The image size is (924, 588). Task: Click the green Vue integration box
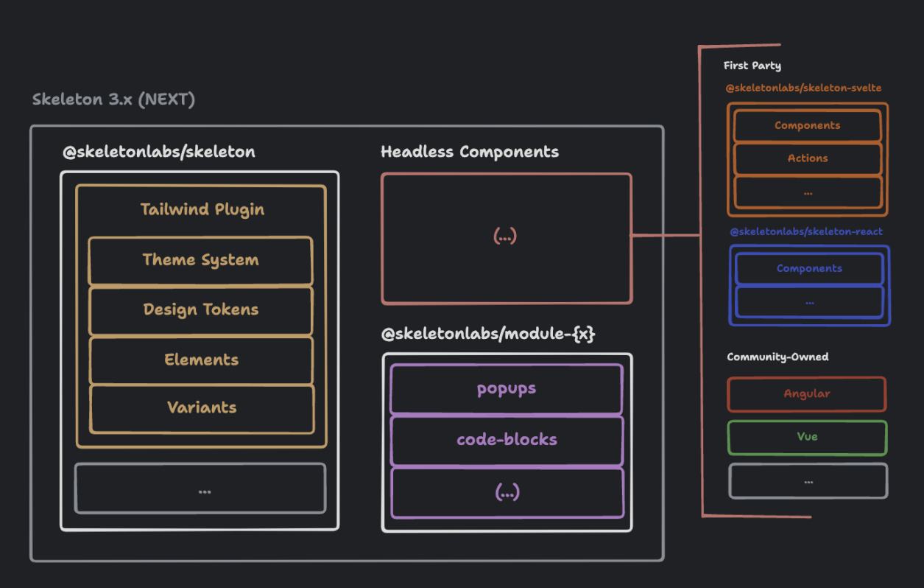[x=806, y=437]
